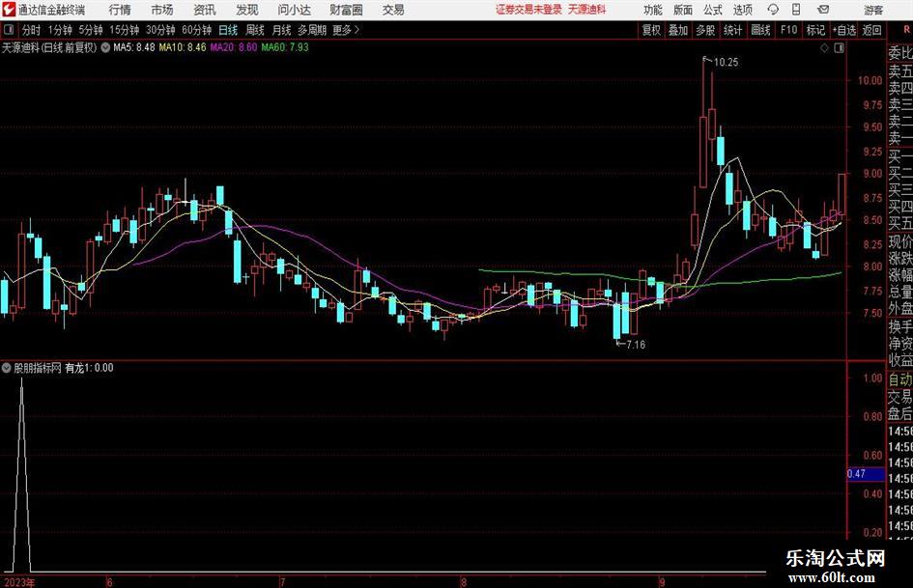Screen dimensions: 913x588
Task: Open the 版面 menu
Action: coord(682,10)
